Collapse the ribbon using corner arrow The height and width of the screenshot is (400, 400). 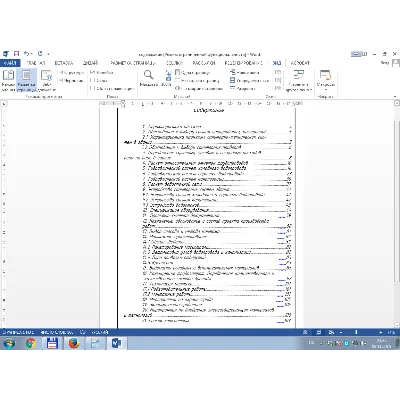click(x=395, y=96)
